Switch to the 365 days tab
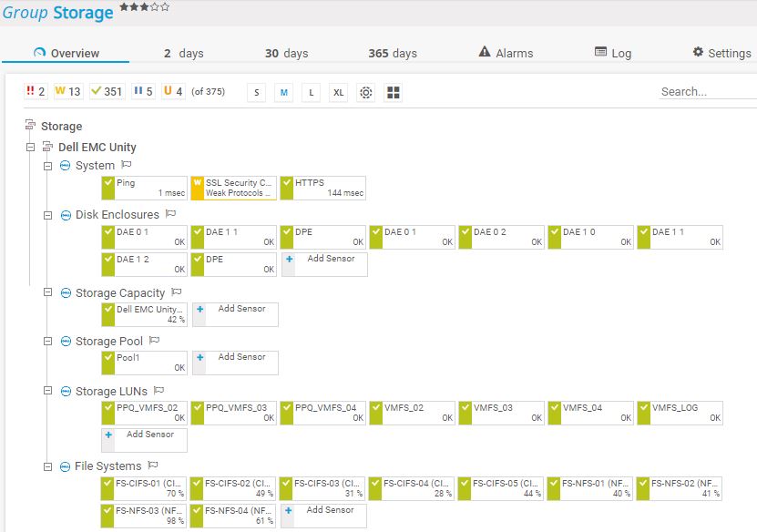757x532 pixels. tap(393, 53)
